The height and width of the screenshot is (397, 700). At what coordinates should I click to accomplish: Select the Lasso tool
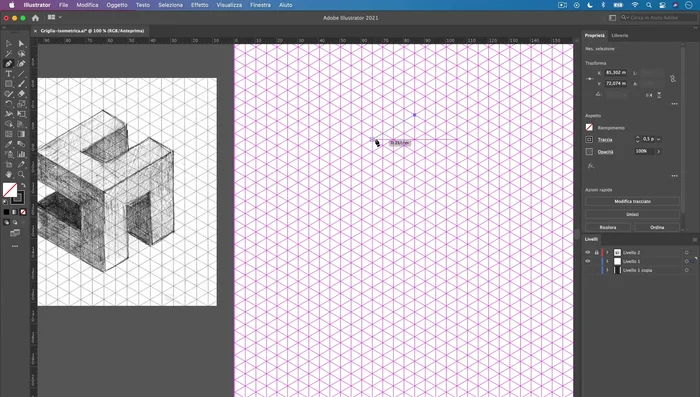point(21,54)
